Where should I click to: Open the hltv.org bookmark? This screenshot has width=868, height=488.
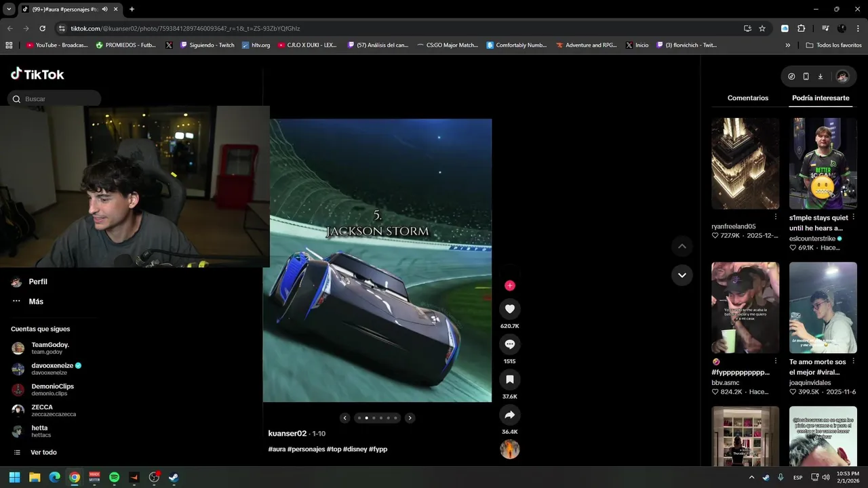pyautogui.click(x=256, y=45)
